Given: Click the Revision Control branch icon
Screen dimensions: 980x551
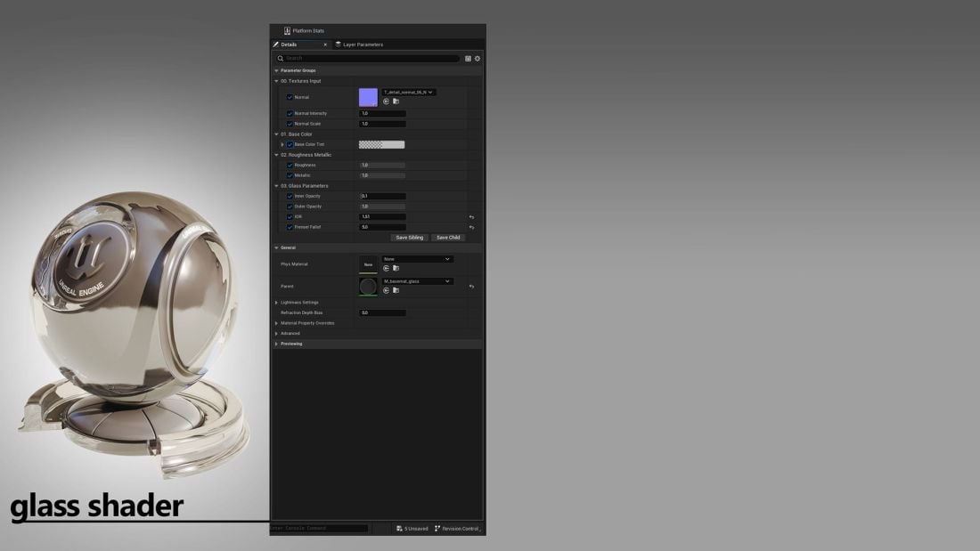Looking at the screenshot, I should tap(437, 529).
